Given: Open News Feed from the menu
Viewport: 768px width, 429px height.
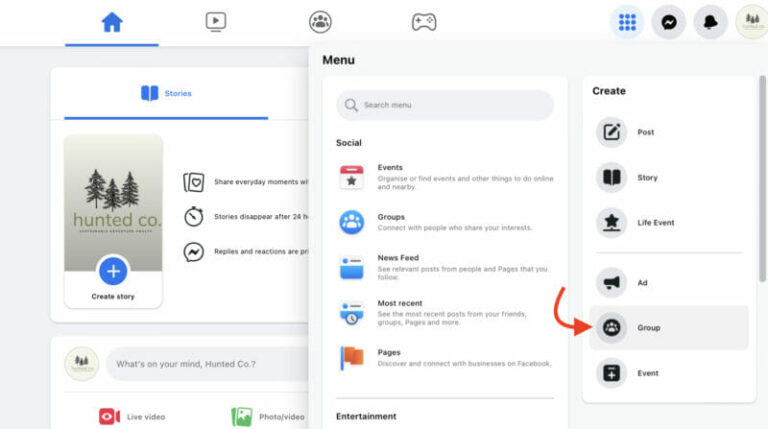Looking at the screenshot, I should pyautogui.click(x=352, y=266).
